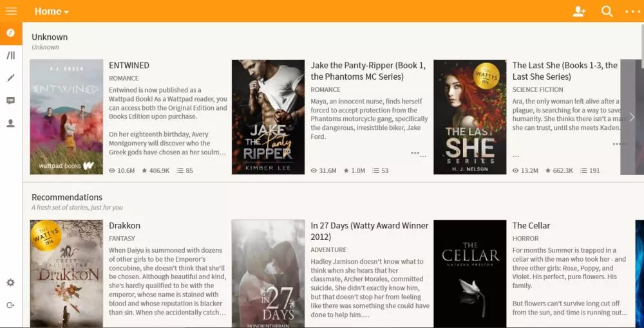Open the Jake the Panty-Ripper cover
The image size is (644, 328).
click(268, 117)
